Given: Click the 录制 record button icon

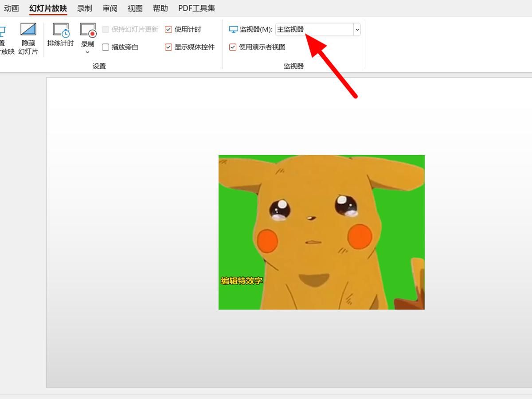Looking at the screenshot, I should (x=88, y=30).
